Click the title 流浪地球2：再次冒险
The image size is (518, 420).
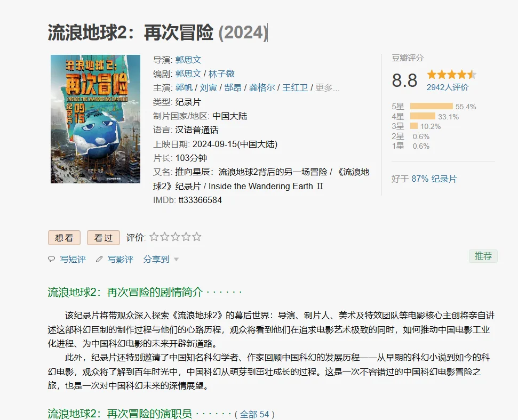point(131,33)
